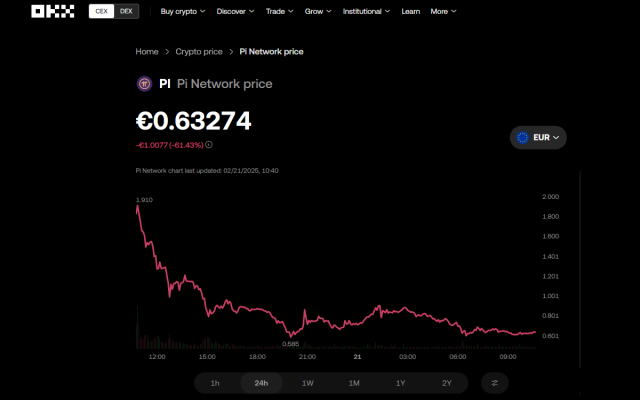Image resolution: width=640 pixels, height=400 pixels.
Task: Switch to CEX mode
Action: pos(101,11)
